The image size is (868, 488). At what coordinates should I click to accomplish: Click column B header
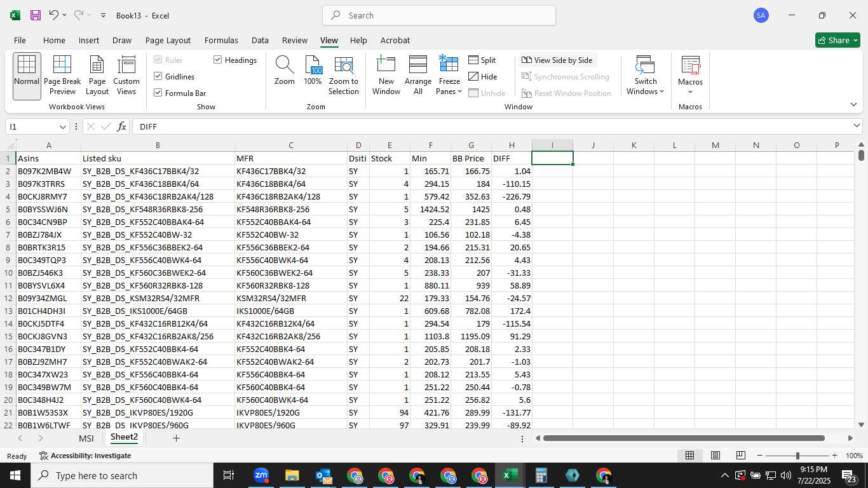pos(158,145)
